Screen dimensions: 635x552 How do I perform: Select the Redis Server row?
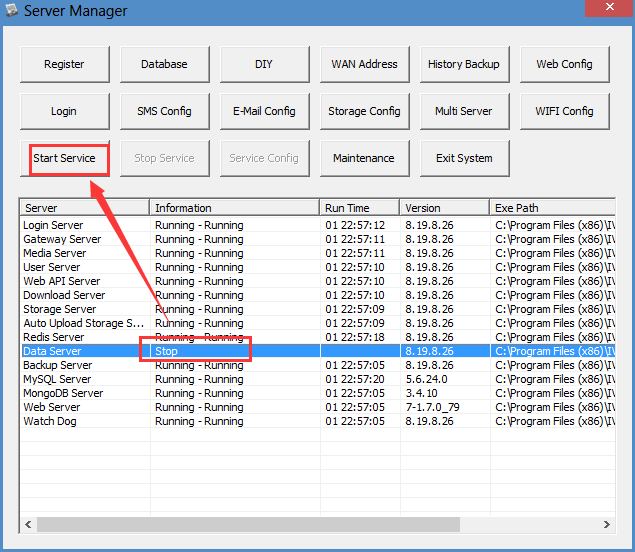pyautogui.click(x=318, y=337)
